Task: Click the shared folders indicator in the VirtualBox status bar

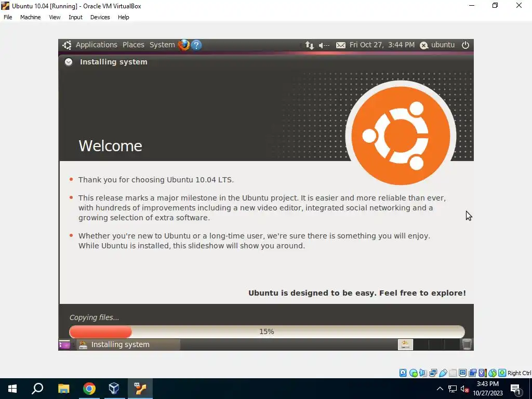Action: pyautogui.click(x=453, y=373)
